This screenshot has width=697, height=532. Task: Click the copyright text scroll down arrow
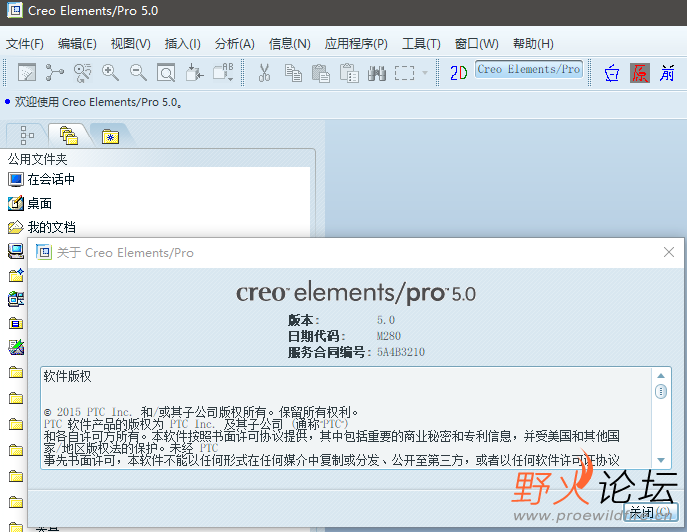coord(661,460)
